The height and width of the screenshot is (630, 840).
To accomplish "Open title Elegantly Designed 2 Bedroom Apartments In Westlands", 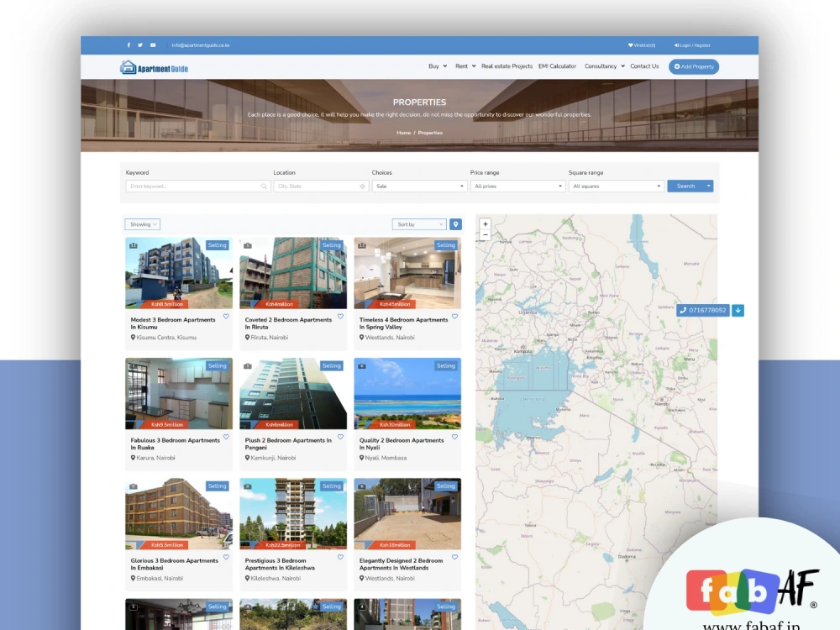I will (x=401, y=564).
